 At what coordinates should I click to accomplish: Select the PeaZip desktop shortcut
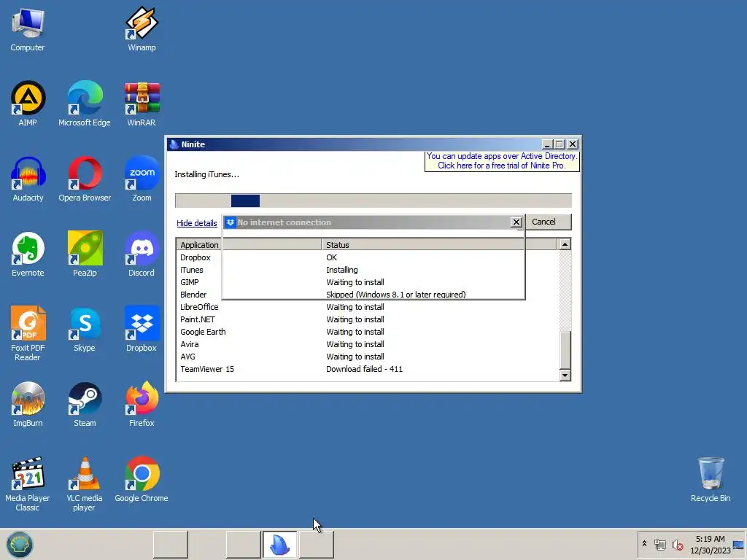85,254
